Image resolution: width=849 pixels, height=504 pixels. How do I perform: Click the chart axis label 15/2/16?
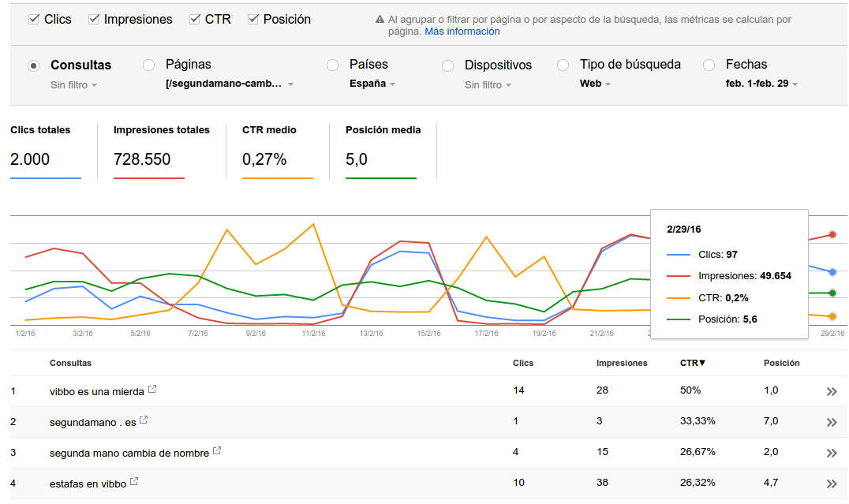point(428,334)
